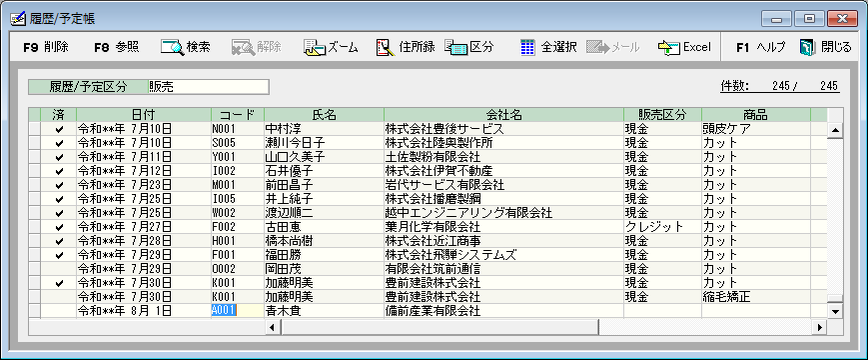Viewport: 868px width, 360px height.
Task: Toggle 済 check for 渡辺順二 row
Action: click(59, 213)
